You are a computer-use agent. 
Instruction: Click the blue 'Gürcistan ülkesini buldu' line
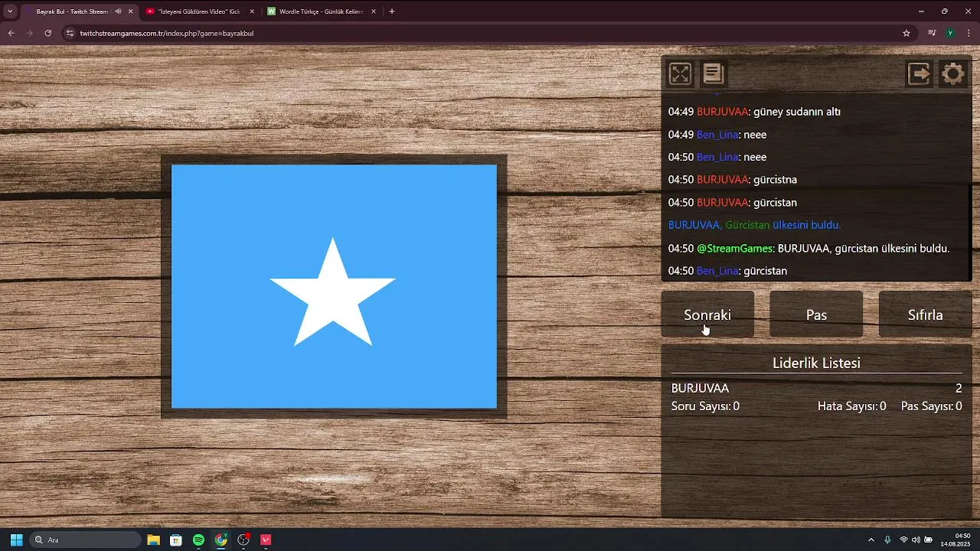click(x=754, y=225)
